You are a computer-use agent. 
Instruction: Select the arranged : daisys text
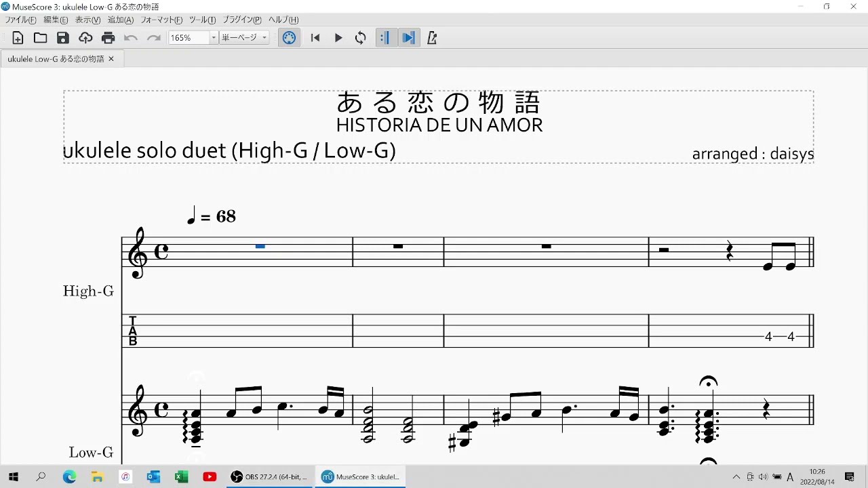coord(753,154)
